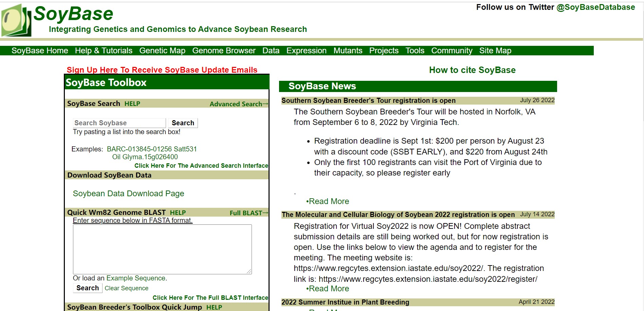Open HELP for Breeder's Toolbox Quick Jump

214,307
